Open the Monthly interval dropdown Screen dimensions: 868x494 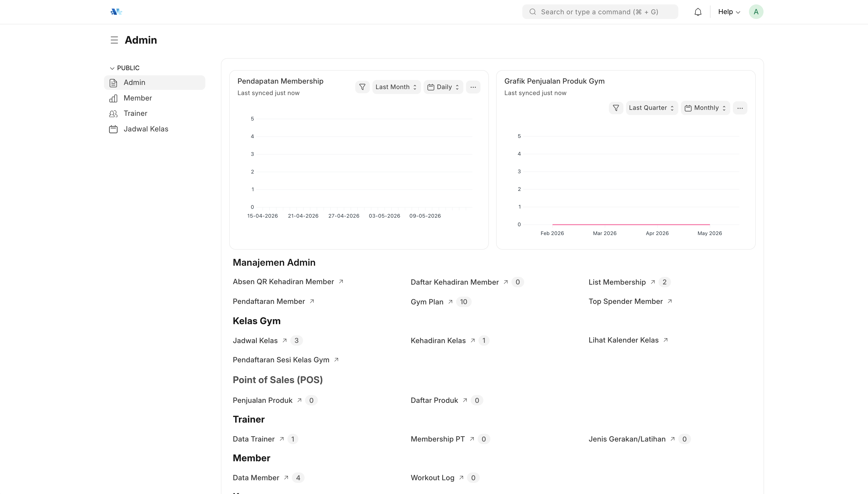pyautogui.click(x=705, y=108)
